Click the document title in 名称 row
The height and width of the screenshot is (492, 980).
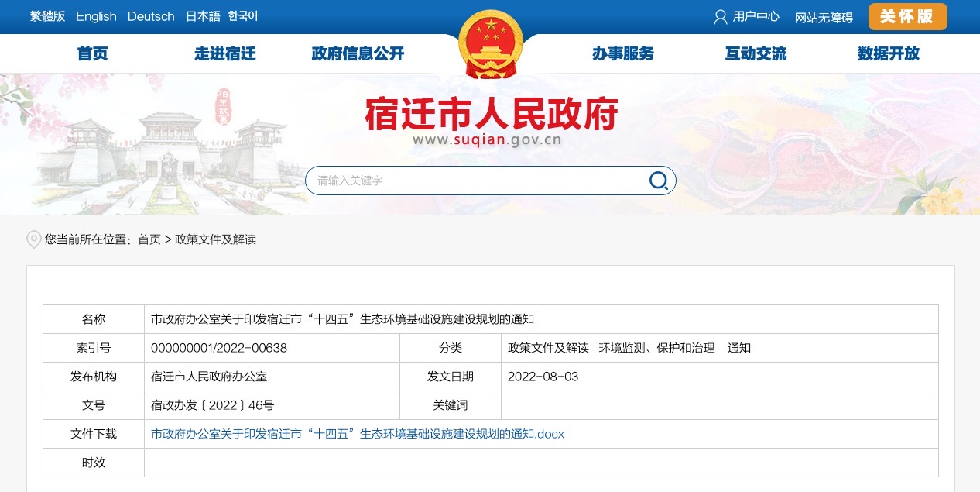(x=342, y=319)
